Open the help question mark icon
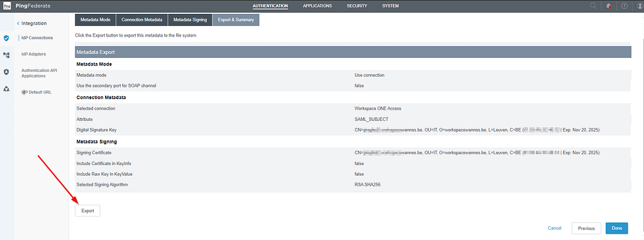 (x=625, y=6)
